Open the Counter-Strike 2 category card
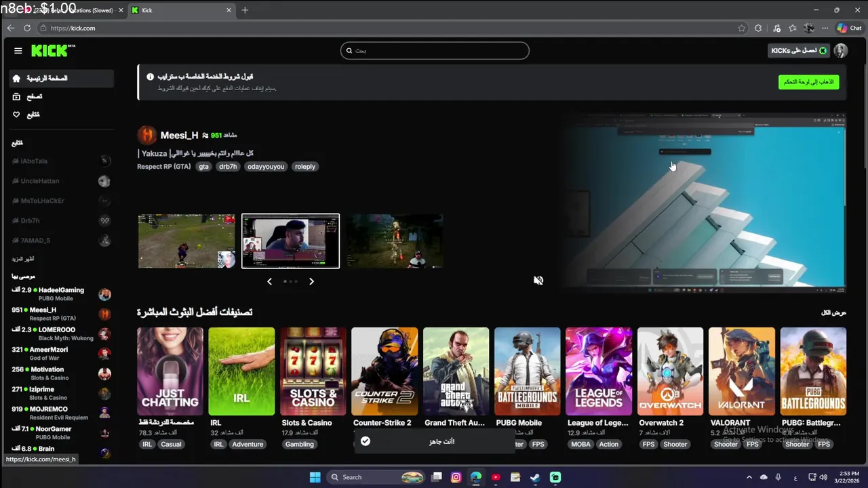Viewport: 868px width, 488px height. coord(384,371)
